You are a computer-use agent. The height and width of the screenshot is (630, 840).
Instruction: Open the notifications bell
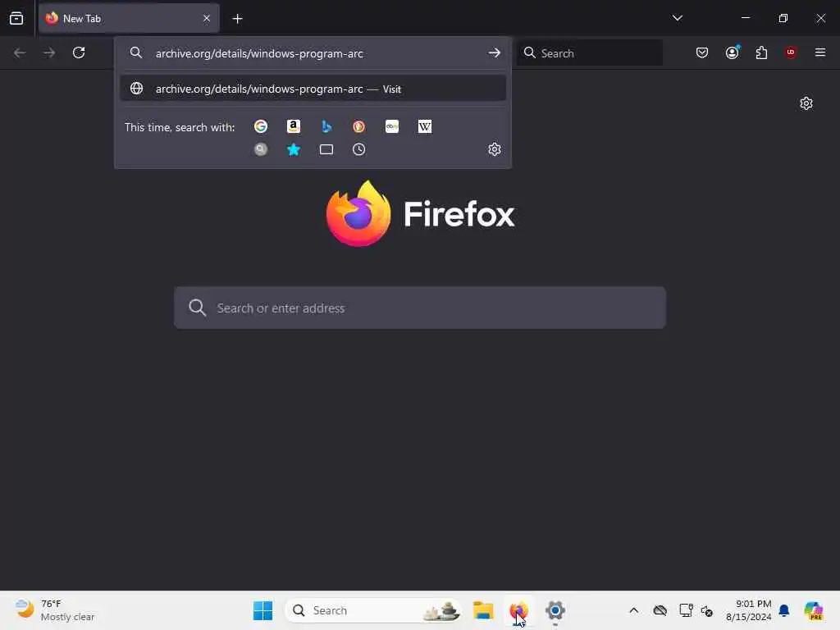pyautogui.click(x=783, y=610)
